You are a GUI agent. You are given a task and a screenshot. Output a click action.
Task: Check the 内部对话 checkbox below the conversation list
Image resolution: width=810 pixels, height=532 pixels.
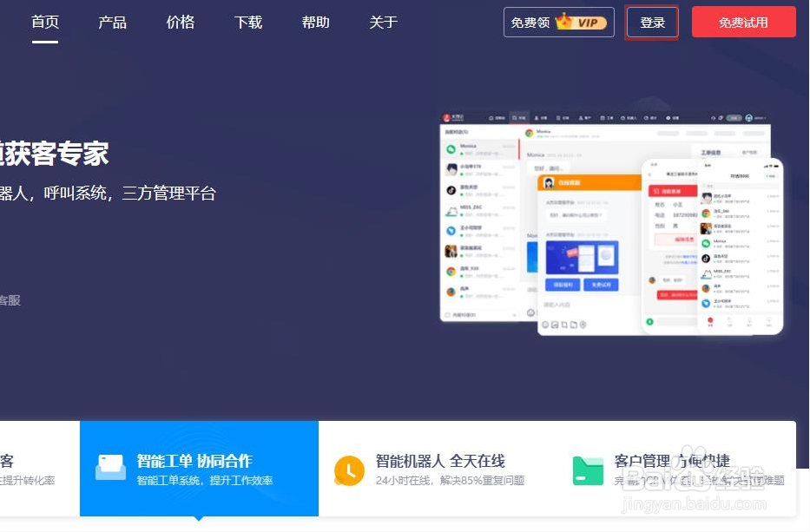(446, 313)
